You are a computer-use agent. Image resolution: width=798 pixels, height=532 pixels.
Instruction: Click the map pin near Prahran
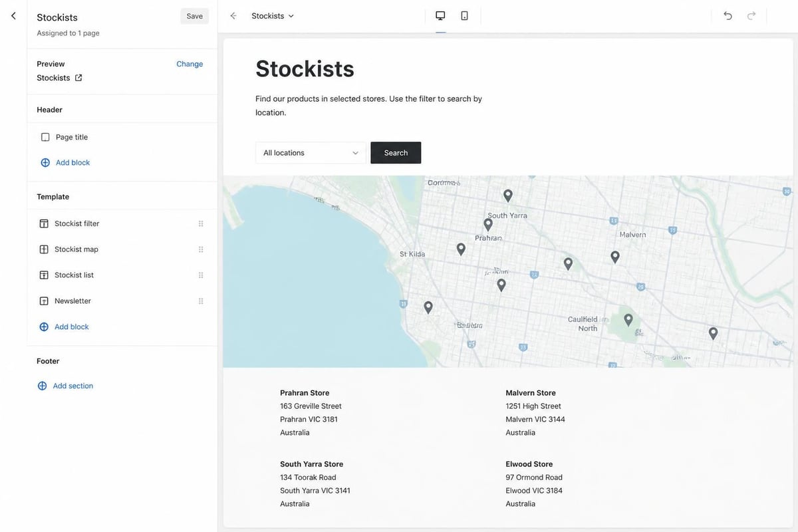pyautogui.click(x=488, y=225)
